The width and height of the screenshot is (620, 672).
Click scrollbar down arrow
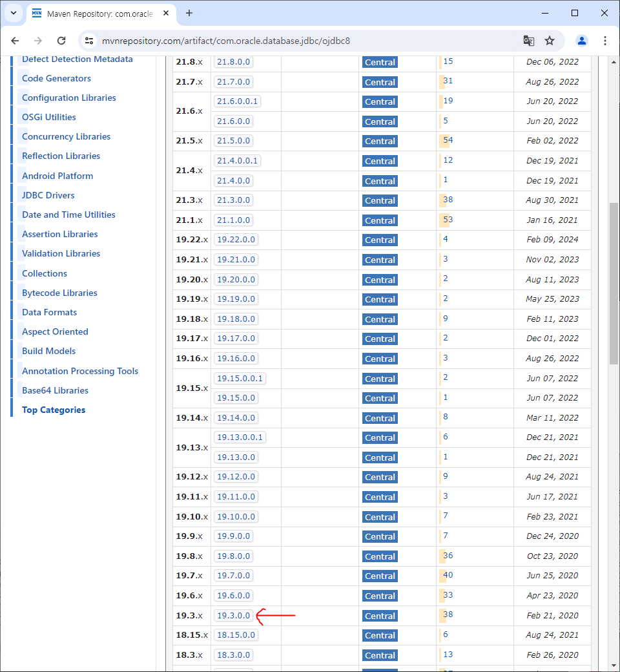tap(614, 665)
